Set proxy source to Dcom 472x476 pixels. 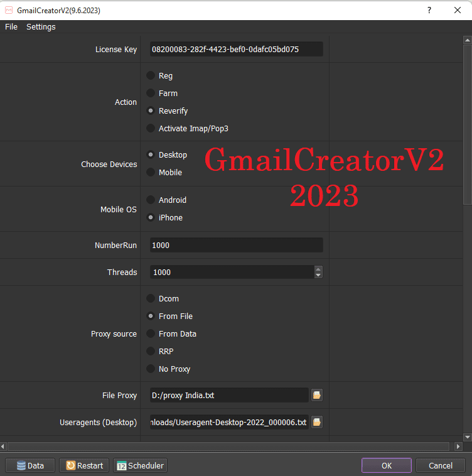(151, 299)
